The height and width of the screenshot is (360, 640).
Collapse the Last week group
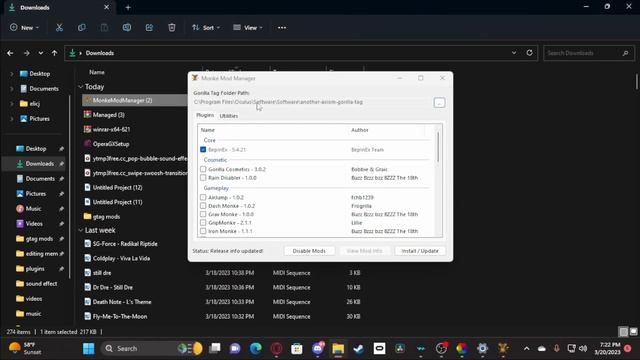[81, 230]
